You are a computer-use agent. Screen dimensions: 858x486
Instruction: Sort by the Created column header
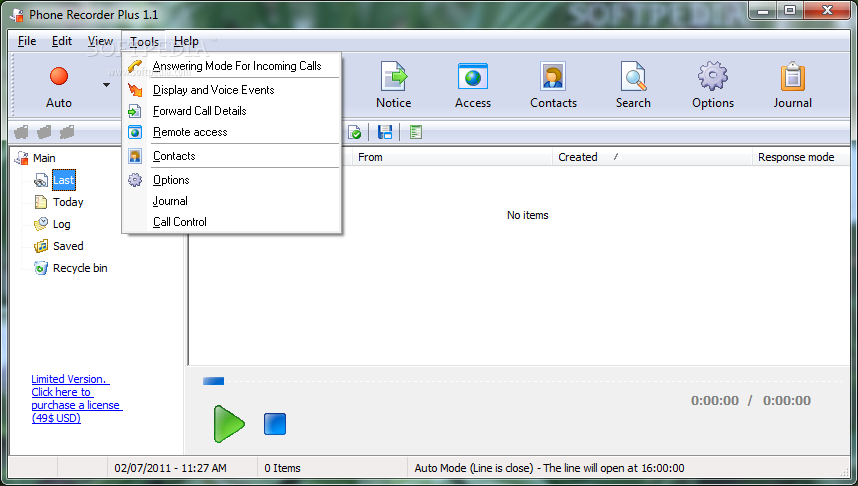click(652, 157)
